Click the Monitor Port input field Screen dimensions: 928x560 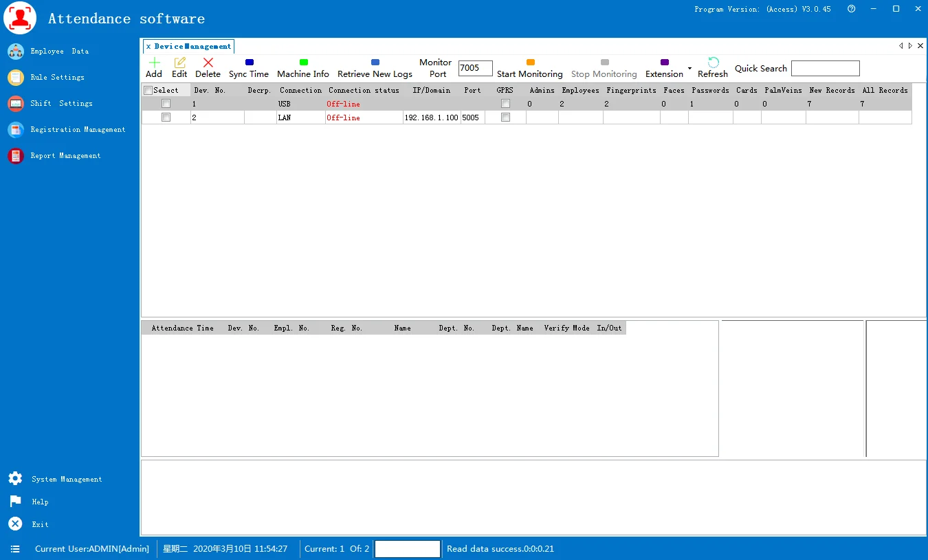point(475,68)
